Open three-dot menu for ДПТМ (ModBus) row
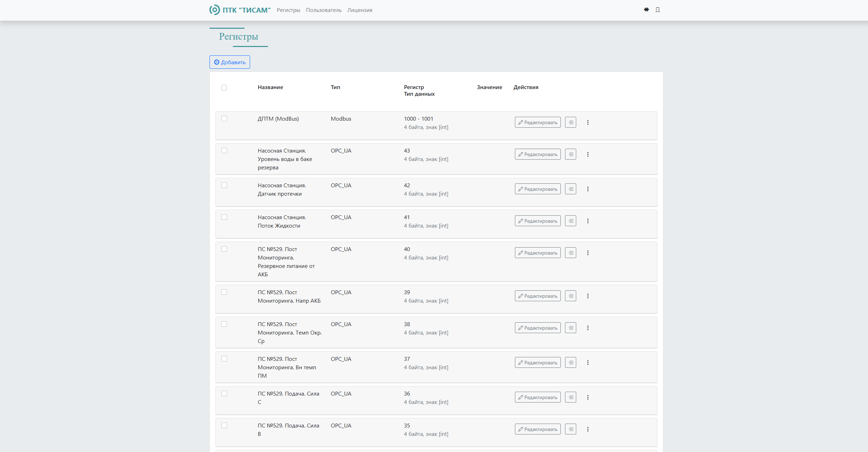The width and height of the screenshot is (868, 452). [588, 122]
